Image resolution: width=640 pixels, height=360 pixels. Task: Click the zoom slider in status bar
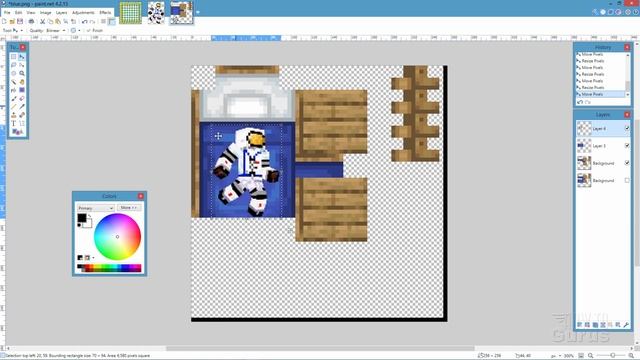pos(612,356)
